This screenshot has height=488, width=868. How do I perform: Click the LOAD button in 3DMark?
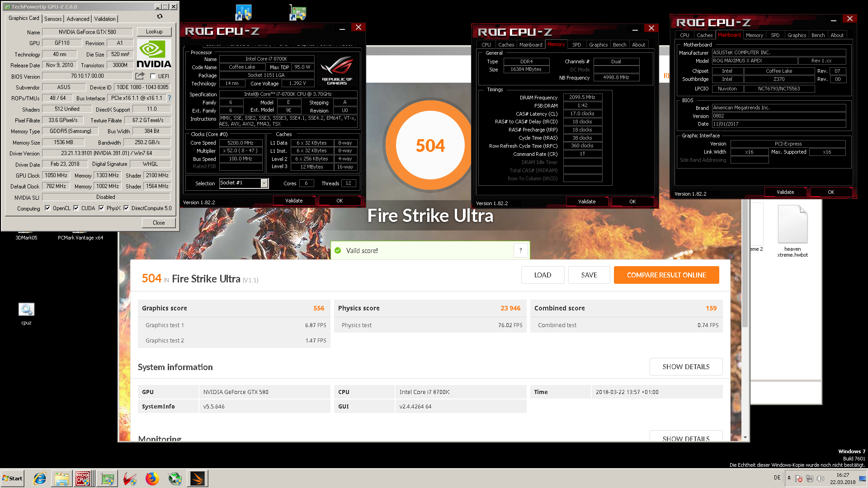click(x=542, y=275)
